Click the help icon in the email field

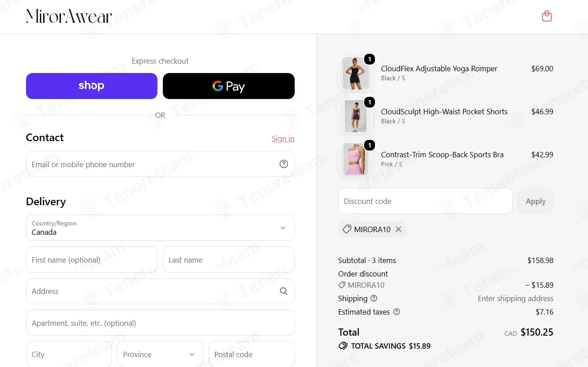click(283, 164)
